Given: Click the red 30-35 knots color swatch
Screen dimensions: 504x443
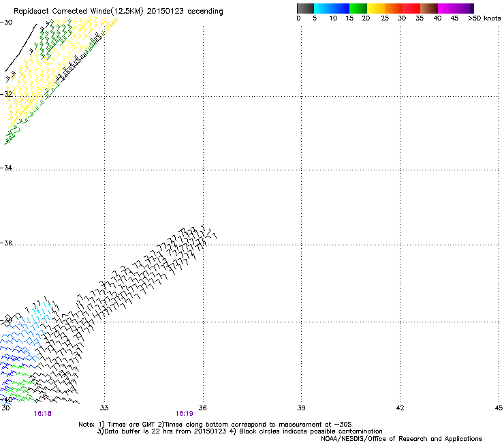Looking at the screenshot, I should click(x=411, y=8).
